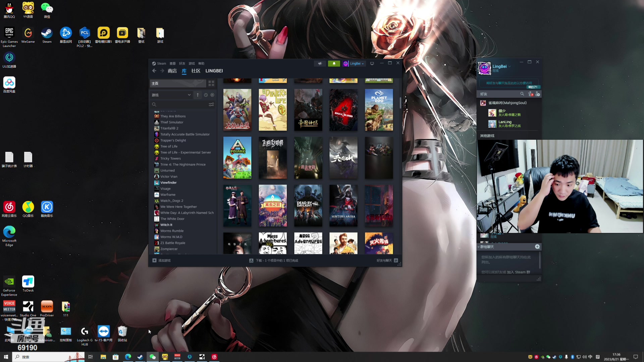Open the volume icon in system tray
The width and height of the screenshot is (644, 362).
click(585, 357)
